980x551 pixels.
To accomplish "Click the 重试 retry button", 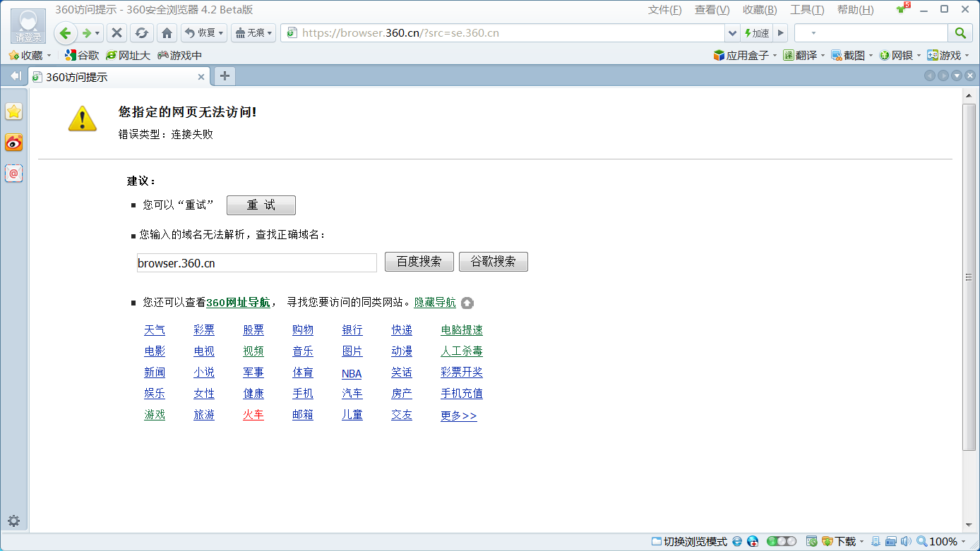I will tap(261, 205).
